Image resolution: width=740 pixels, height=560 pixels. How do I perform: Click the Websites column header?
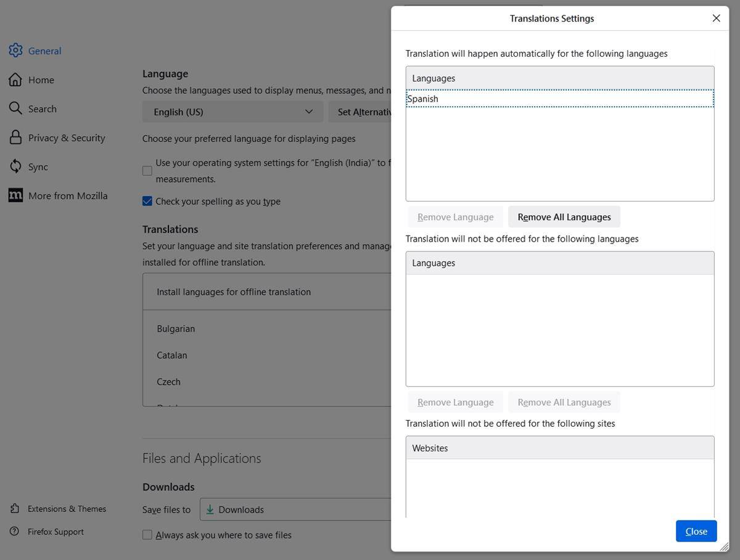pyautogui.click(x=560, y=448)
